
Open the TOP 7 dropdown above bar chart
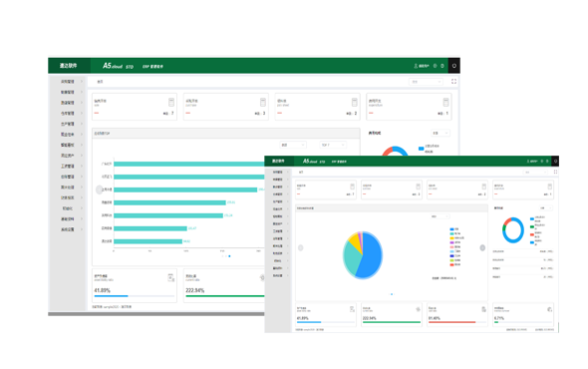[x=333, y=145]
